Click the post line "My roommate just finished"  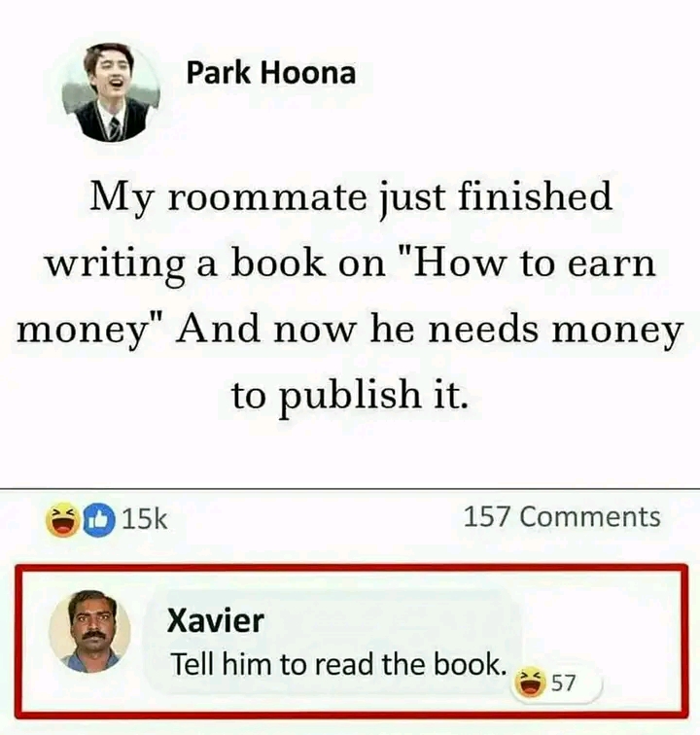point(351,197)
